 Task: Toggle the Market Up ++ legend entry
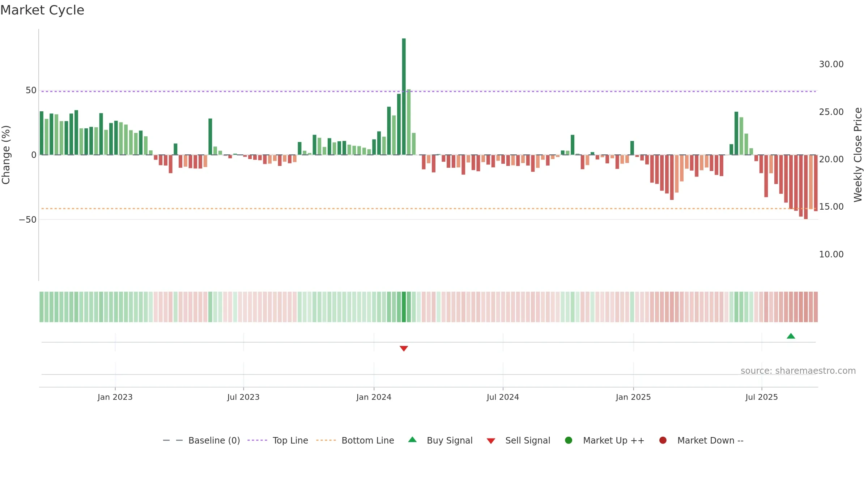coord(604,440)
